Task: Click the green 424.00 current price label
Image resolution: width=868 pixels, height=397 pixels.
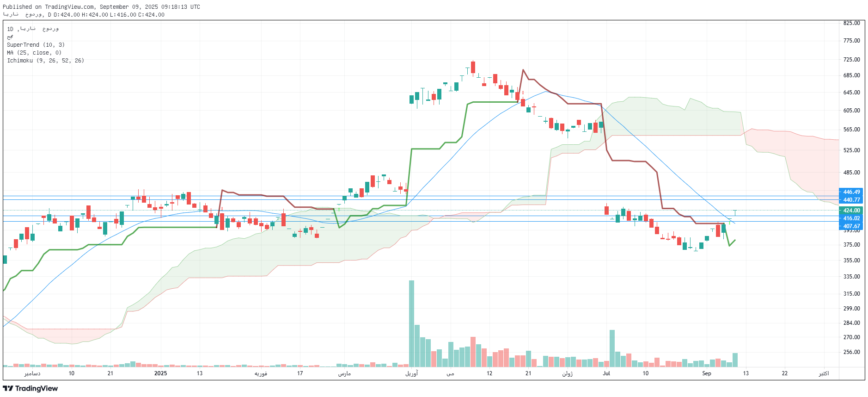Action: coord(851,211)
